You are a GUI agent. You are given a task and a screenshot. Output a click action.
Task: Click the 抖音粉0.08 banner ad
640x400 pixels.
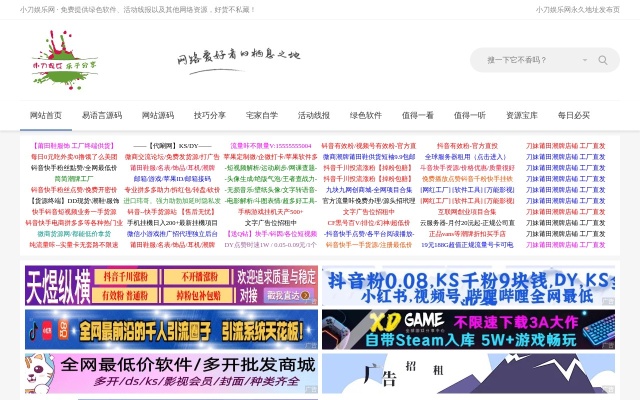click(x=468, y=285)
